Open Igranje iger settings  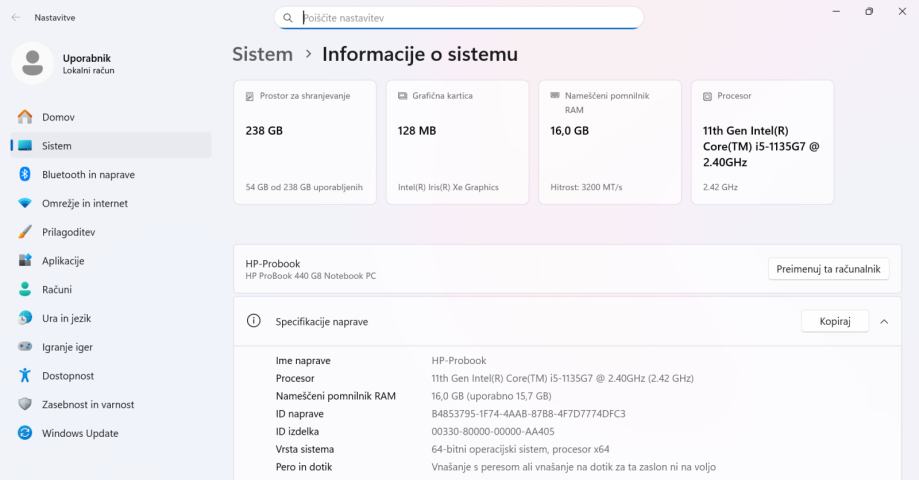pos(111,346)
